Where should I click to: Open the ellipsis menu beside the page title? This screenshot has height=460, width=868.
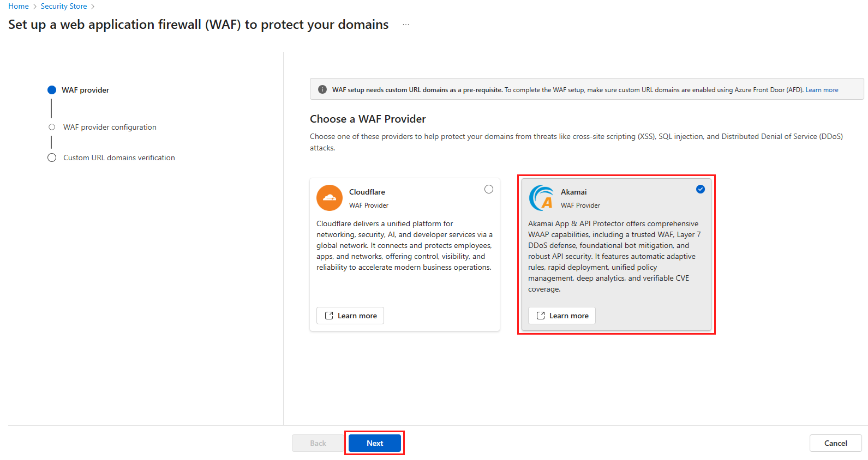click(406, 25)
